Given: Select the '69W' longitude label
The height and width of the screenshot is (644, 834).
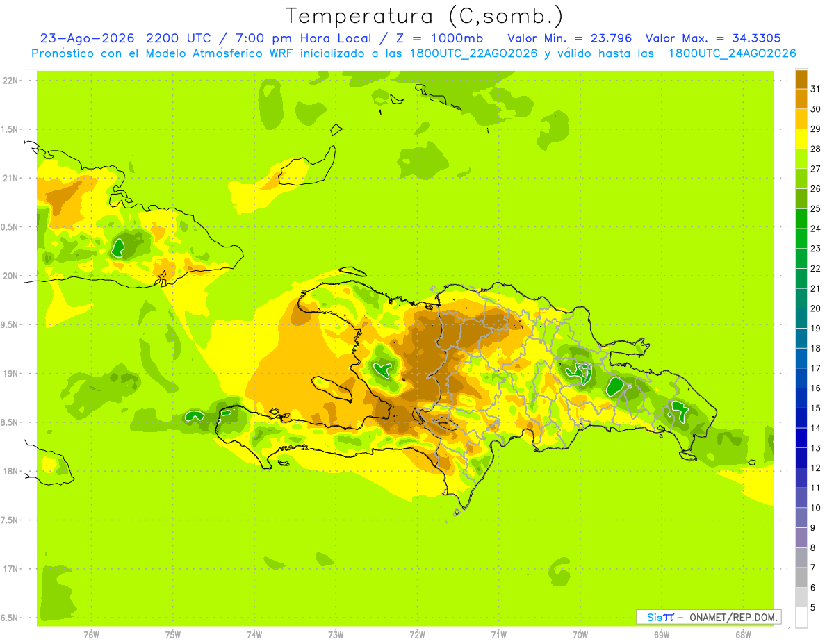Looking at the screenshot, I should pos(662,635).
